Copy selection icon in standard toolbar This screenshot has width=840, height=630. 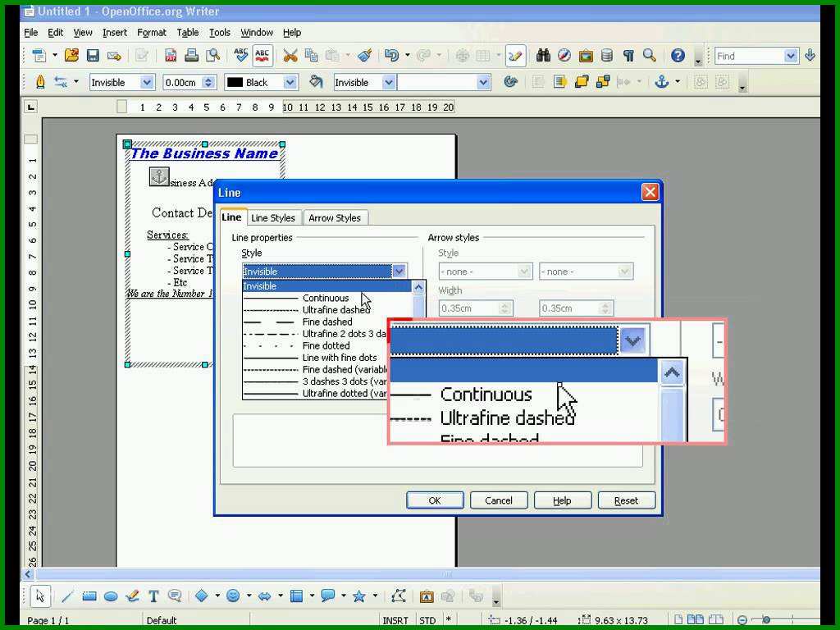[x=311, y=55]
